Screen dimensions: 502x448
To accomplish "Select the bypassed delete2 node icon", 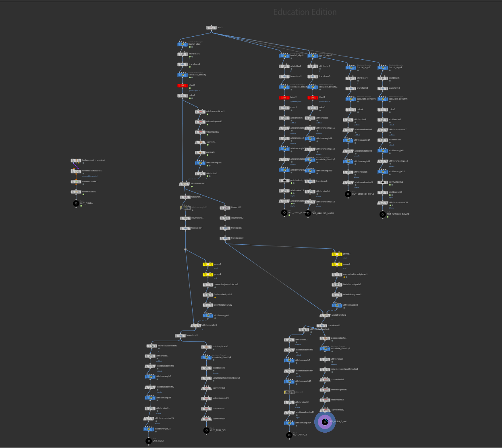I will click(289, 392).
